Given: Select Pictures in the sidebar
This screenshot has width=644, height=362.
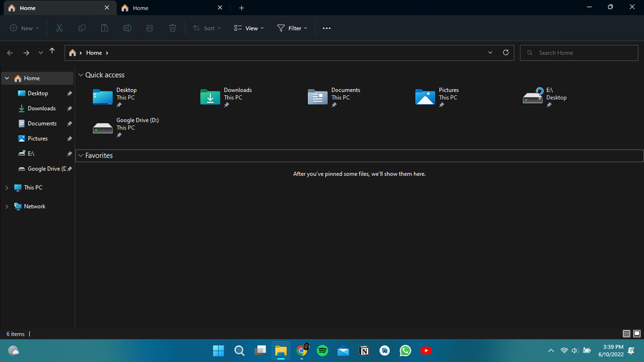Looking at the screenshot, I should [38, 138].
